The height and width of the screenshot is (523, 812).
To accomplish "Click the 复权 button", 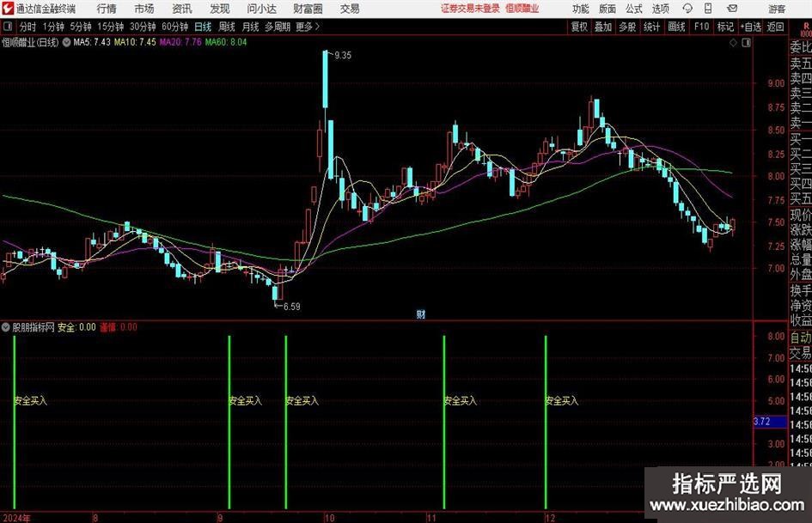I will 579,27.
